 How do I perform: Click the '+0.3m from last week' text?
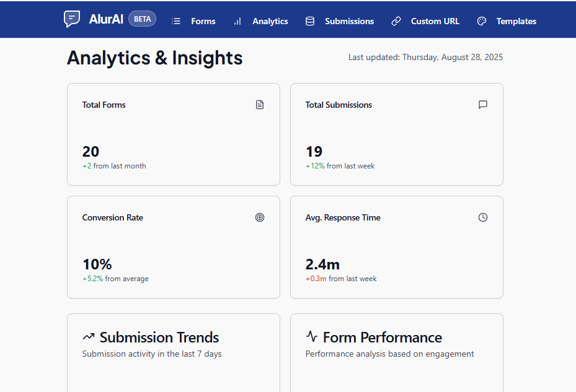[x=341, y=279]
